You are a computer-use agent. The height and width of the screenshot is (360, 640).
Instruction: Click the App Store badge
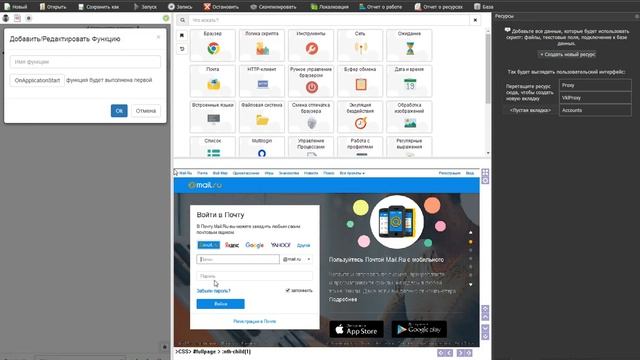[356, 329]
